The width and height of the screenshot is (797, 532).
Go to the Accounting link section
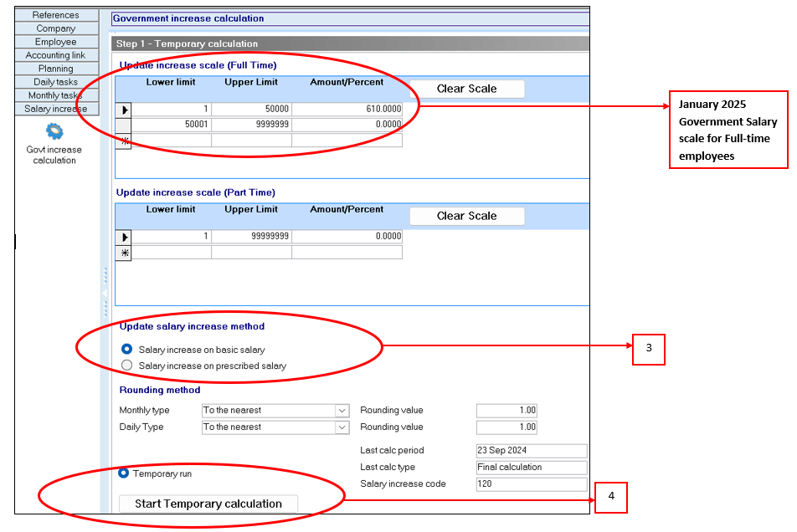[56, 55]
